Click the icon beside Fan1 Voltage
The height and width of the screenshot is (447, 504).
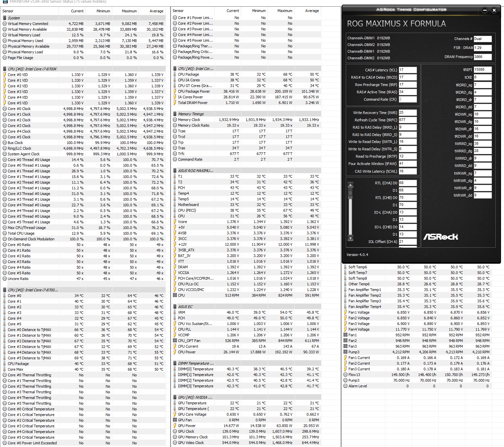(x=345, y=312)
